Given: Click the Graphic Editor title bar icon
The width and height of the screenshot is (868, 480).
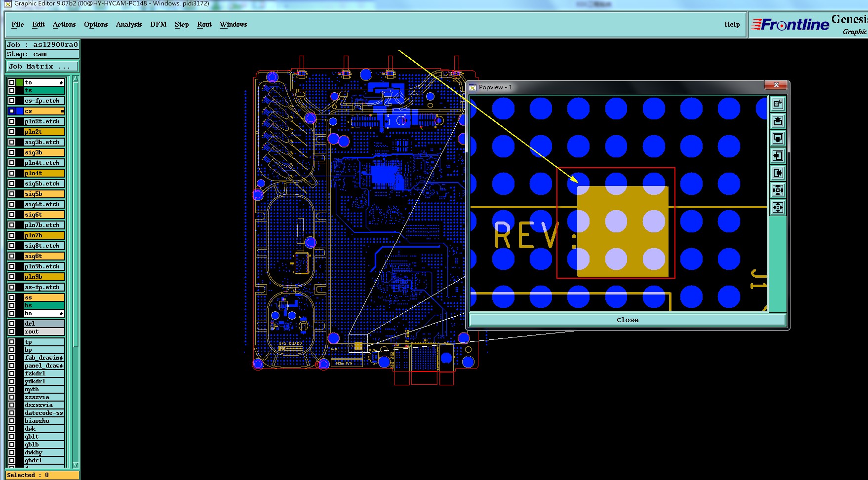Looking at the screenshot, I should coord(7,3).
